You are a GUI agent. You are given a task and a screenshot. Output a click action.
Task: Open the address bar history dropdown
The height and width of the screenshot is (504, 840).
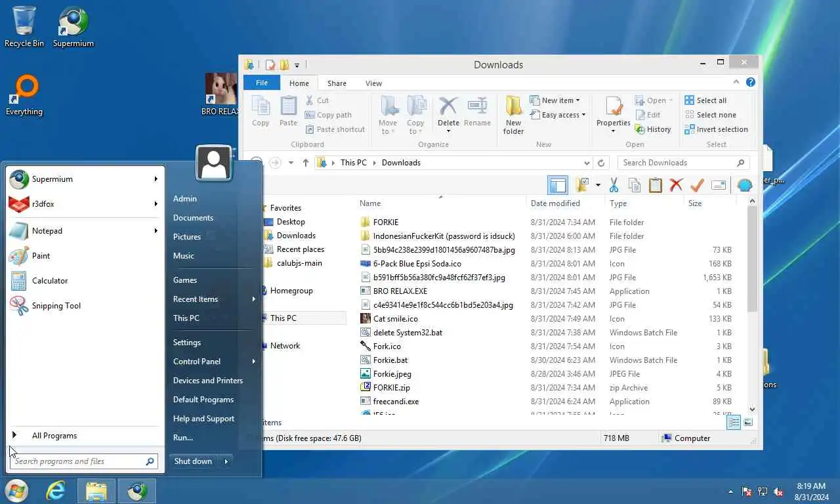point(587,163)
